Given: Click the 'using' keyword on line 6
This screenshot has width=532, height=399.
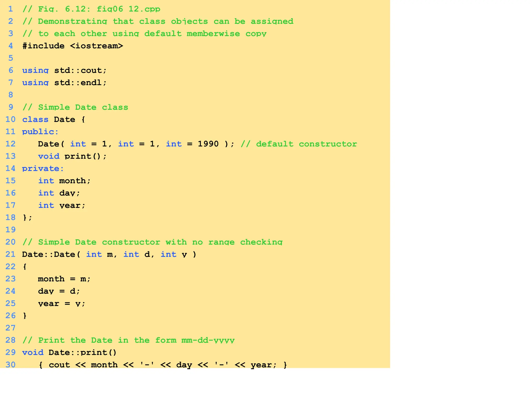Looking at the screenshot, I should click(x=35, y=70).
